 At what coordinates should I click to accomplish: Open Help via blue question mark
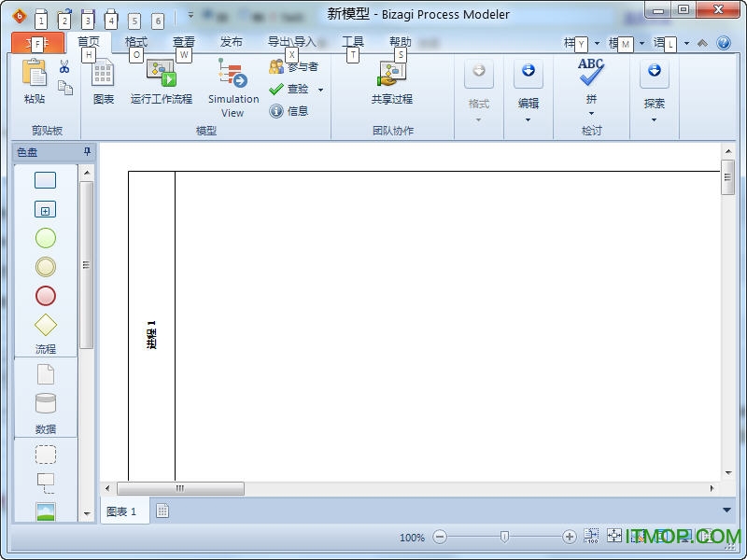(x=723, y=43)
